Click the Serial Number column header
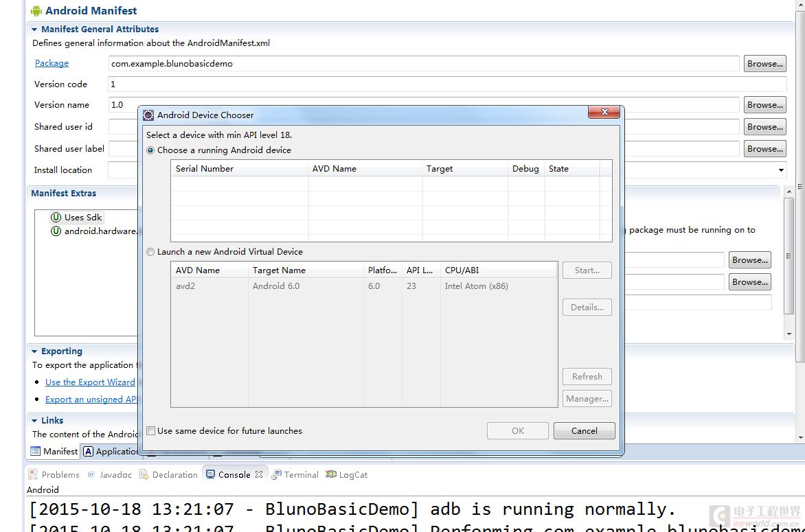This screenshot has width=805, height=532. (240, 169)
